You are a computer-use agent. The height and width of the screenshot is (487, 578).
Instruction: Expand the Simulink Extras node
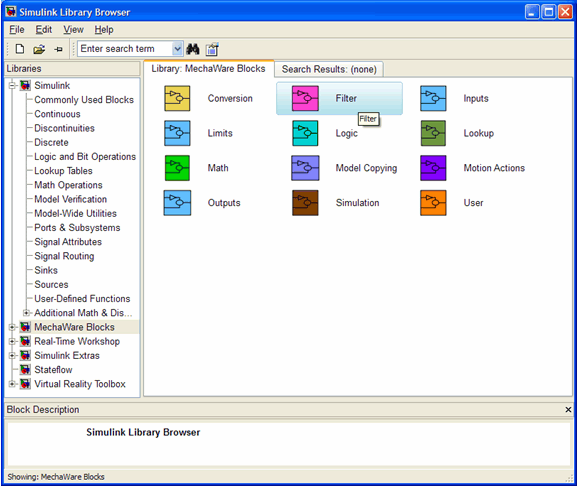[x=12, y=355]
